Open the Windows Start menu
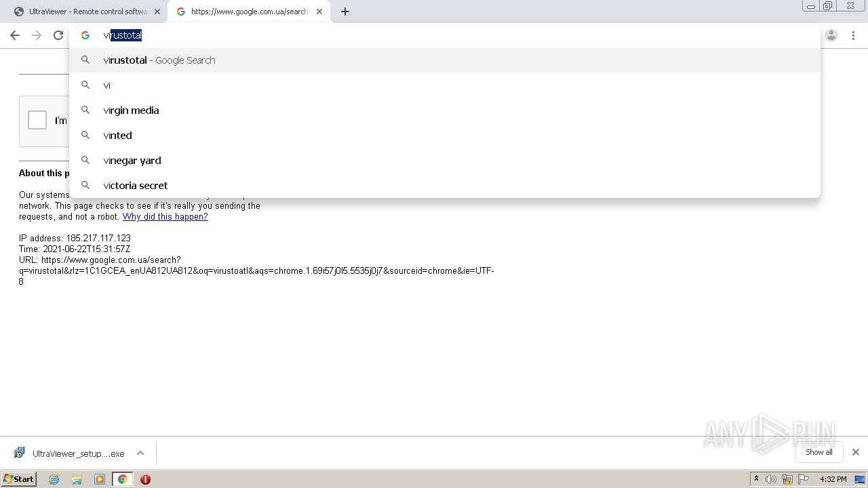 tap(19, 479)
